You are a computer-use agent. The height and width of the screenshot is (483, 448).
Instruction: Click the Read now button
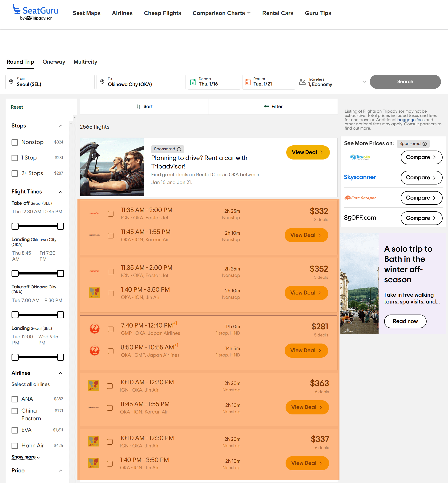pos(405,321)
